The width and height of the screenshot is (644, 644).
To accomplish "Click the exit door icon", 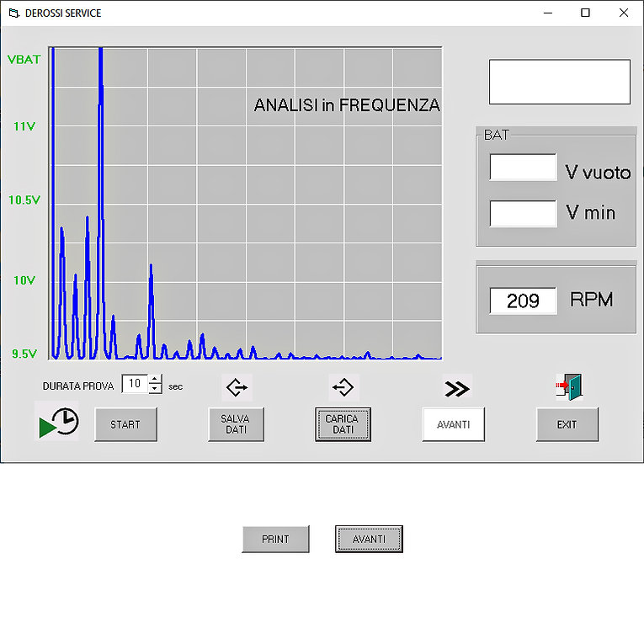I will [568, 387].
